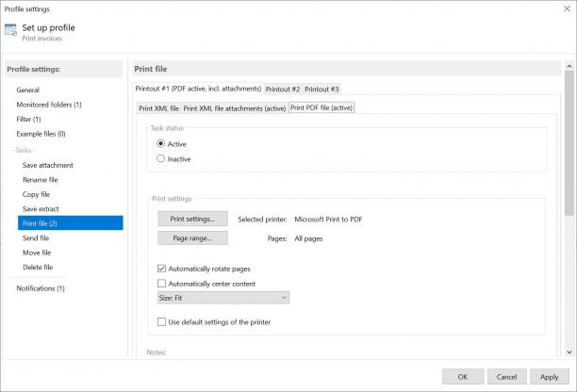
Task: Close the Profile settings dialog
Action: point(567,8)
